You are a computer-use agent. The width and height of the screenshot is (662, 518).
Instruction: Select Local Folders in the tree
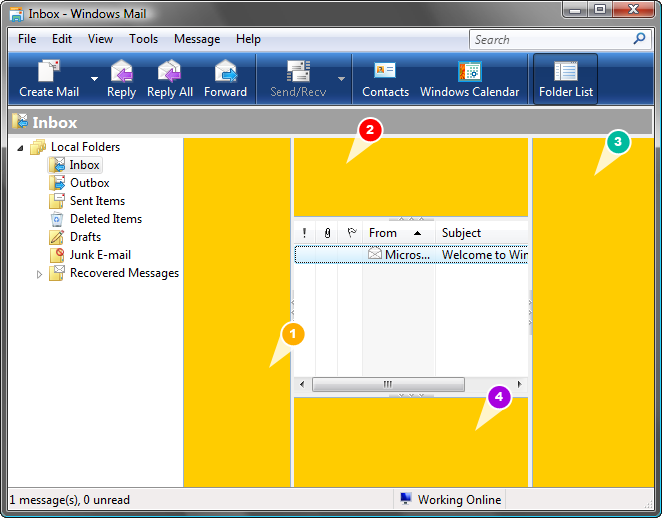coord(85,147)
